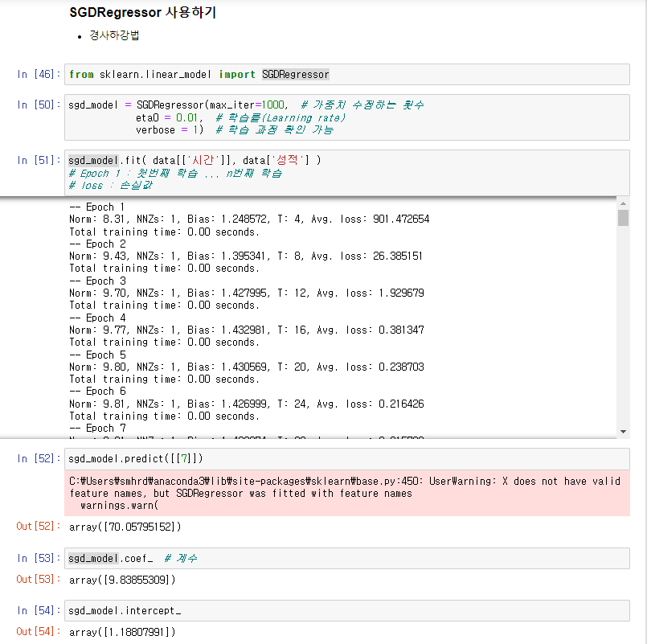Click the output scrollbar up arrow

pyautogui.click(x=623, y=203)
